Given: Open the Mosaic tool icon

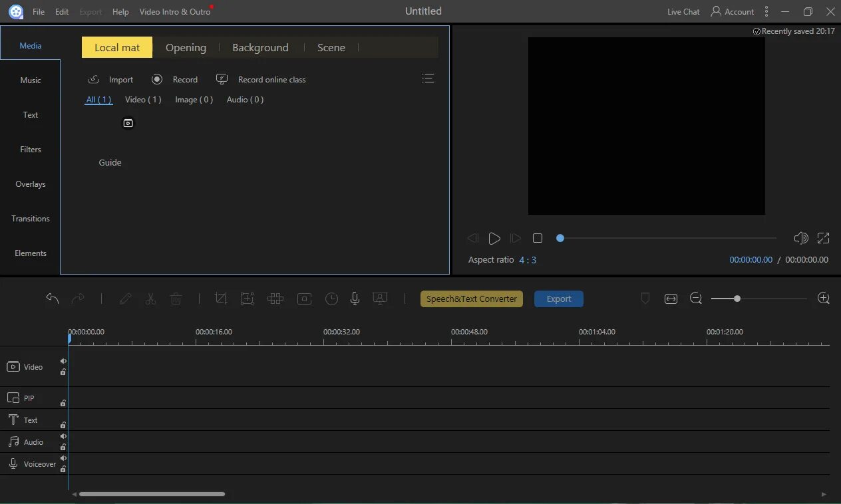Looking at the screenshot, I should pyautogui.click(x=275, y=299).
